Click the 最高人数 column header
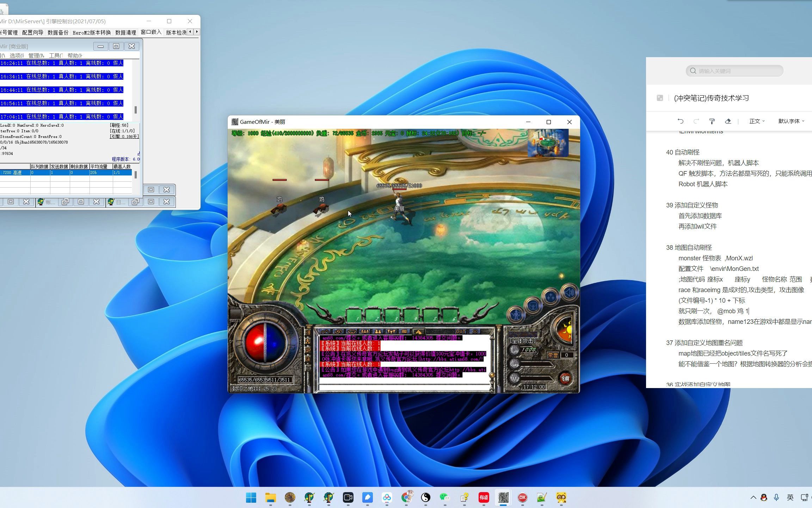Viewport: 812px width, 508px height. point(122,167)
